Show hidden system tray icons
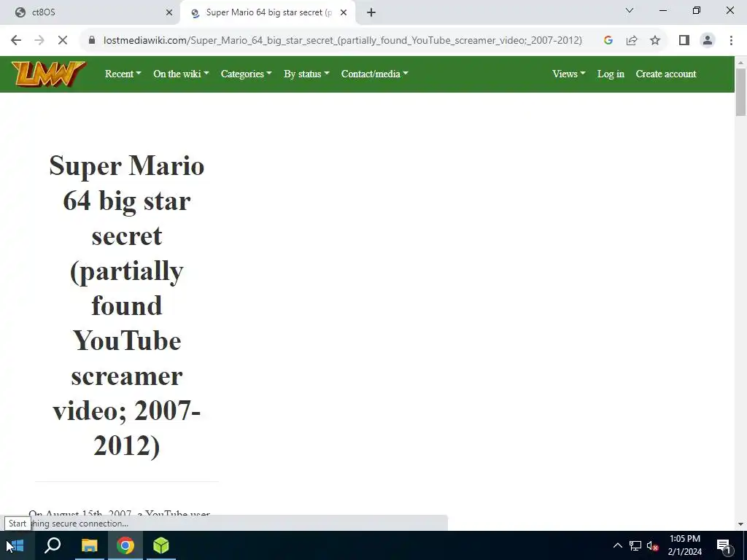 coord(617,545)
